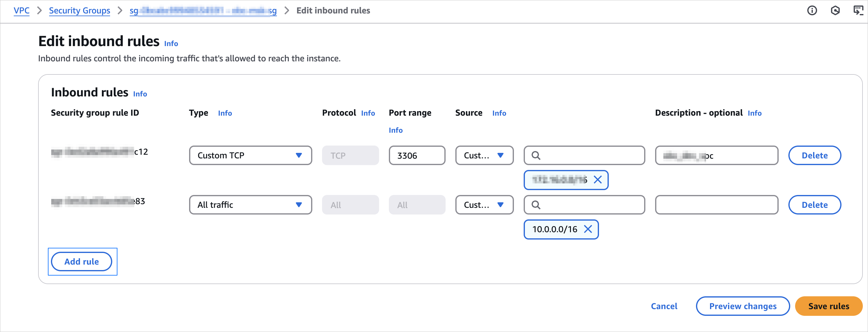Screen dimensions: 868x332
Task: Delete the All traffic rule
Action: coord(814,205)
